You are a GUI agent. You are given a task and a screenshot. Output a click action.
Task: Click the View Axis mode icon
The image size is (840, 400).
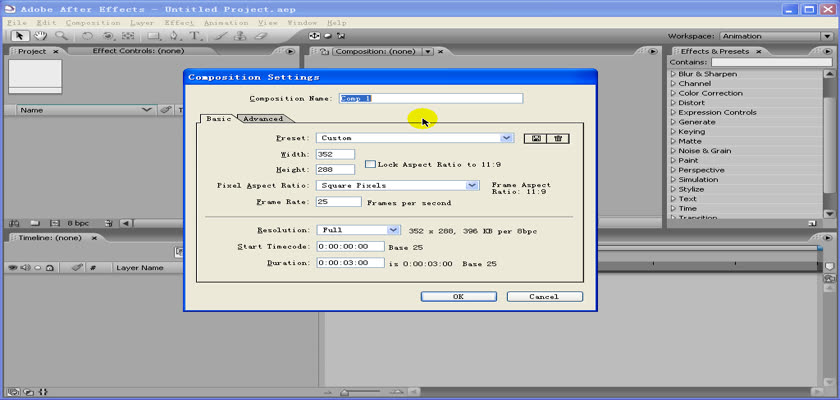coord(341,36)
